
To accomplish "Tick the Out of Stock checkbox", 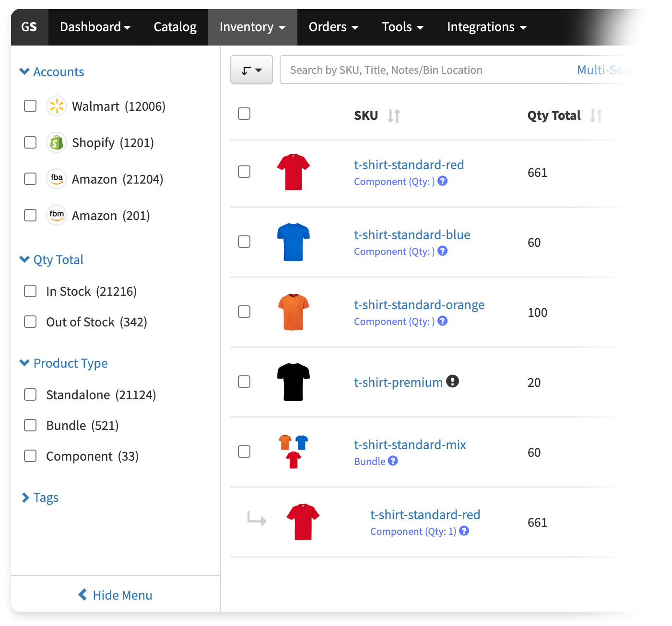I will (30, 322).
